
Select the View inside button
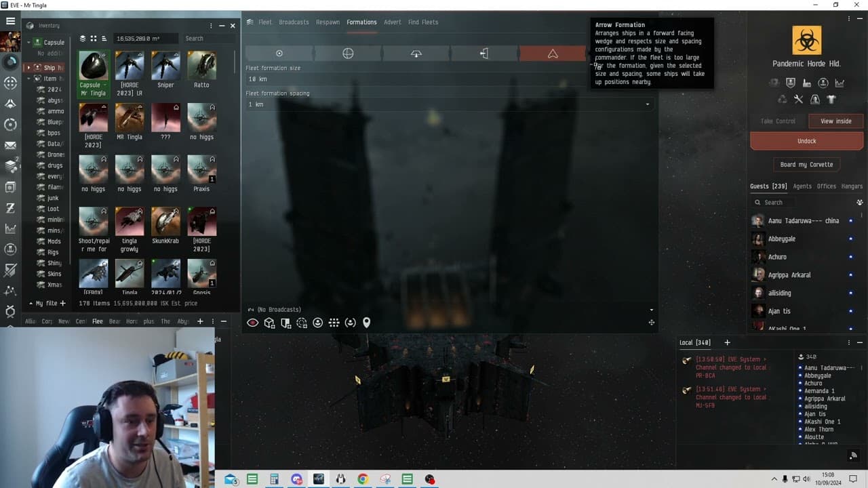pyautogui.click(x=835, y=121)
